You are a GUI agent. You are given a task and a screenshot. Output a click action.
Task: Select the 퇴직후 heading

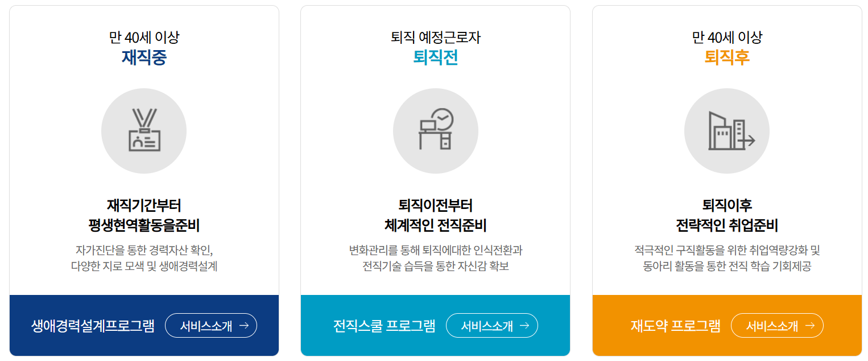click(727, 58)
